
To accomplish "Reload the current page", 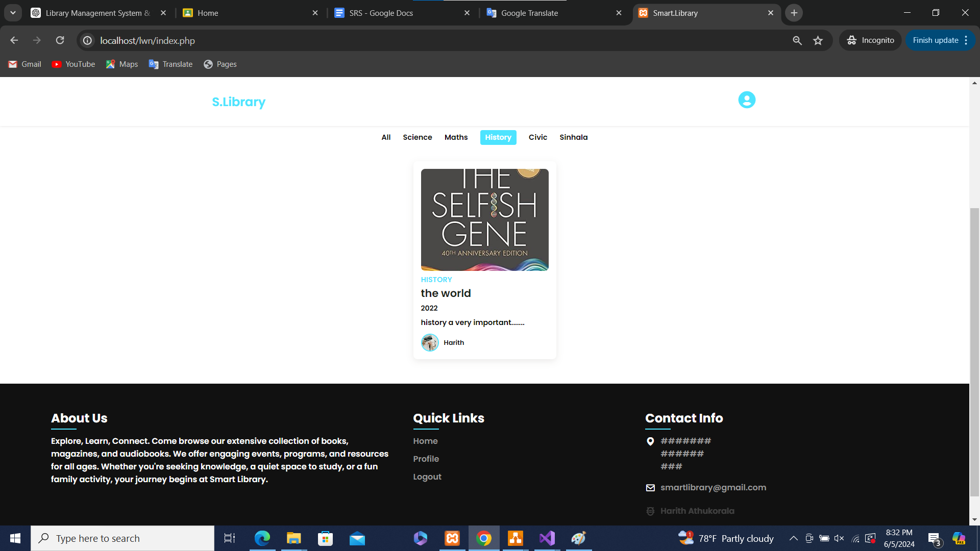I will point(60,40).
